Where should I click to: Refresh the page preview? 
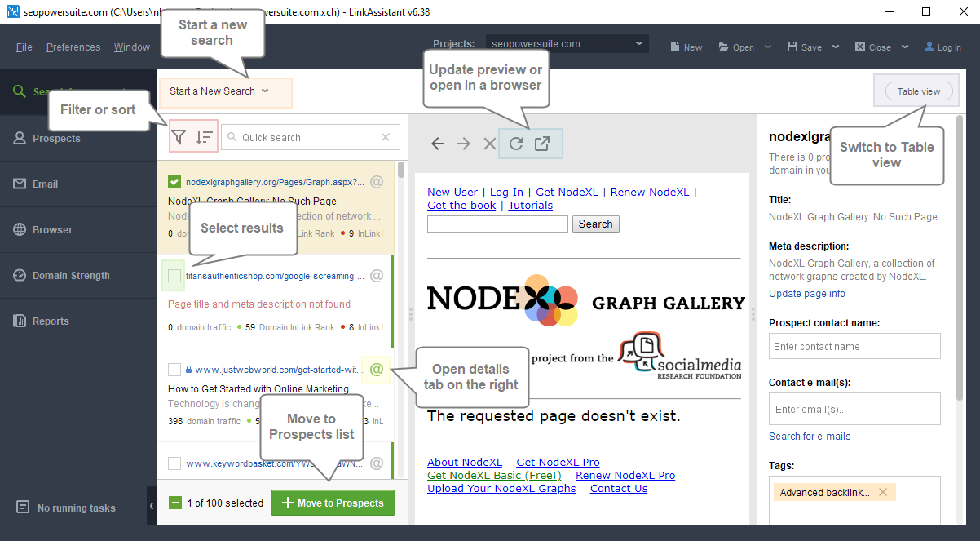coord(516,144)
